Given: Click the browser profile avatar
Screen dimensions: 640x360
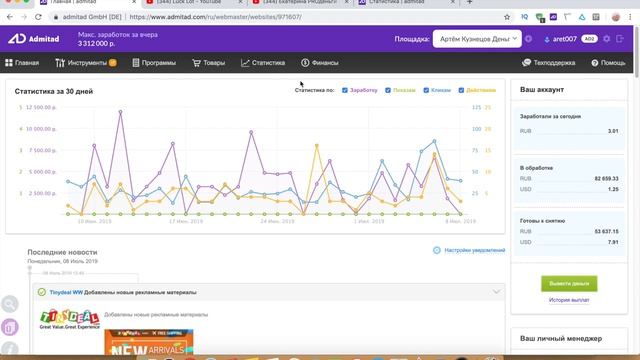Looking at the screenshot, I should click(x=616, y=17).
